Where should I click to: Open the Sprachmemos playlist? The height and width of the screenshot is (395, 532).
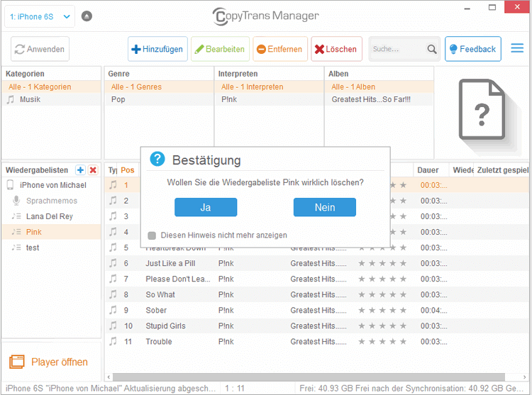(51, 201)
